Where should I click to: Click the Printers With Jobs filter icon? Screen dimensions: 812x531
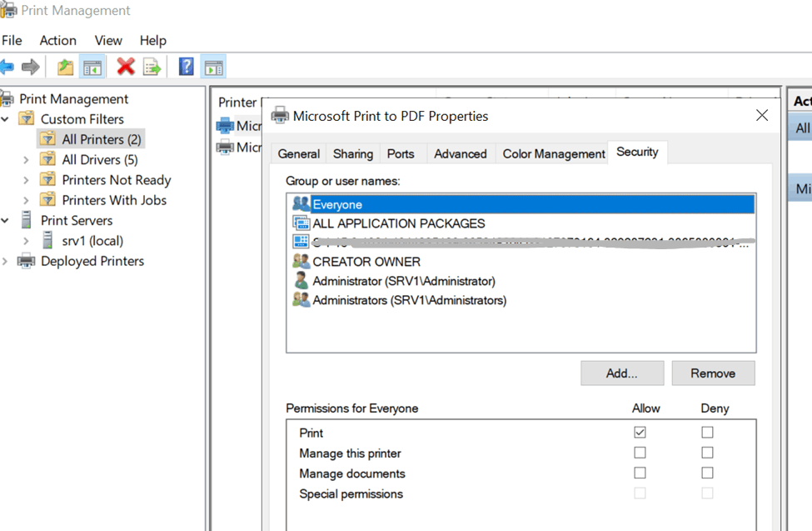(47, 199)
